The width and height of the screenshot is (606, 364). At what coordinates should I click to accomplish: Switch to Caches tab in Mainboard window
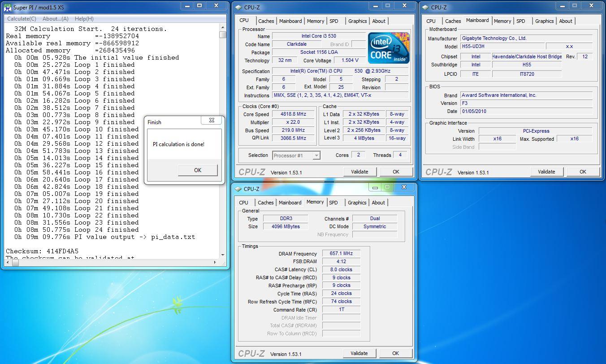click(453, 21)
